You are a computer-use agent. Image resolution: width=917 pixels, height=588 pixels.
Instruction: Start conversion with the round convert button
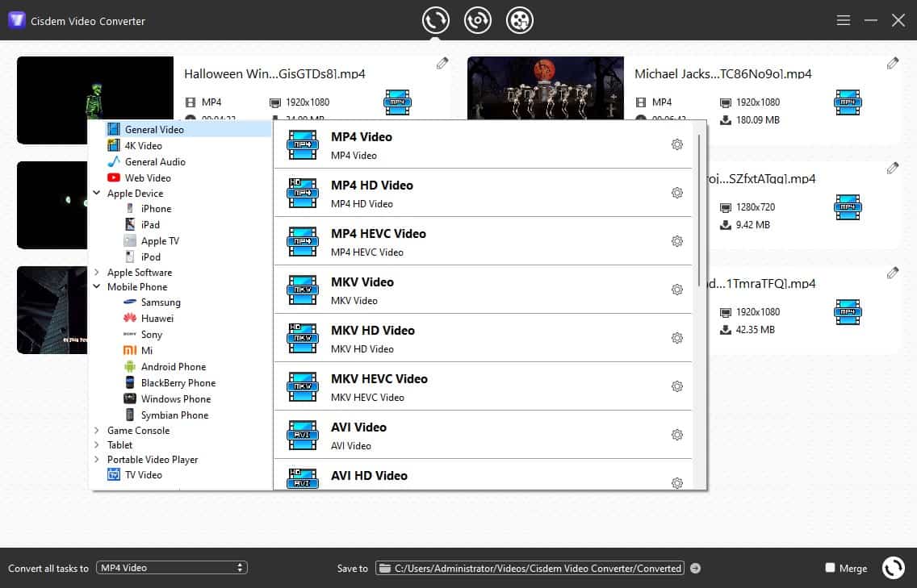[x=893, y=568]
